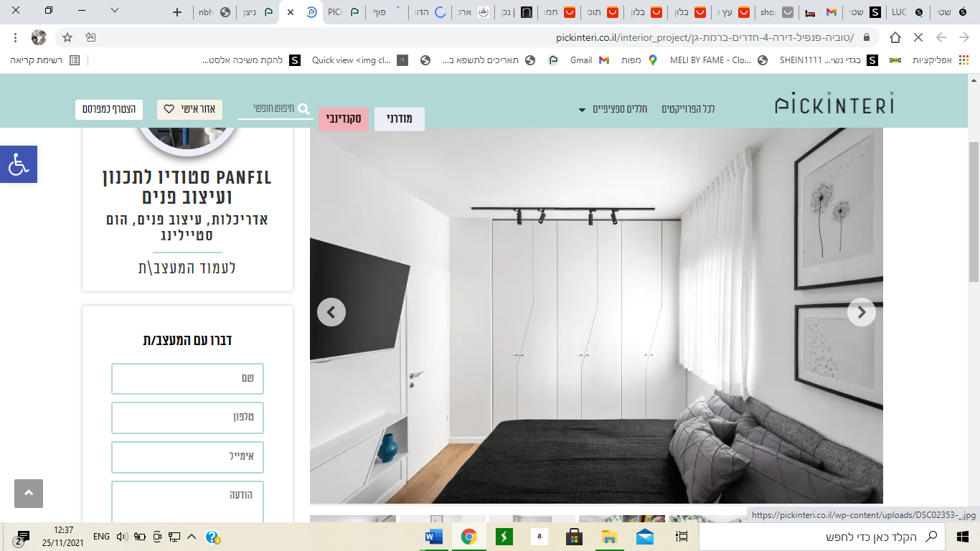Open the Chrome three-dot menu
980x551 pixels.
(x=16, y=37)
